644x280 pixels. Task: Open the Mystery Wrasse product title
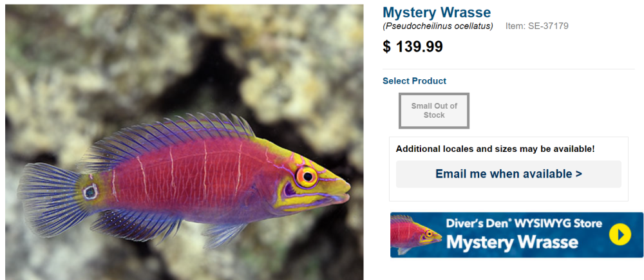tap(437, 12)
